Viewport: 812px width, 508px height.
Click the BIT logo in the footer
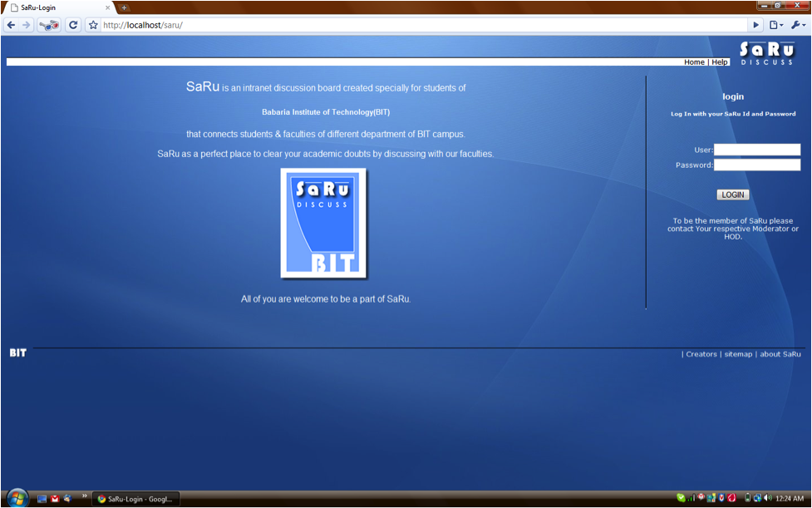17,353
